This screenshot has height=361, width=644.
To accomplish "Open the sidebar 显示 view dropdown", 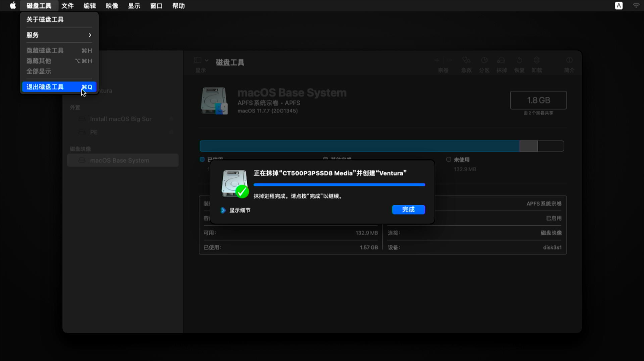I will 201,60.
